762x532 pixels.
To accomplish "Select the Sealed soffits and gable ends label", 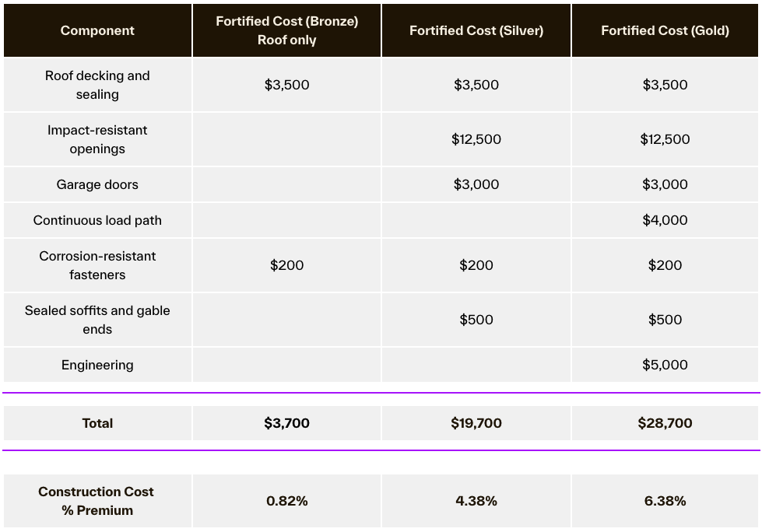I will tap(97, 320).
